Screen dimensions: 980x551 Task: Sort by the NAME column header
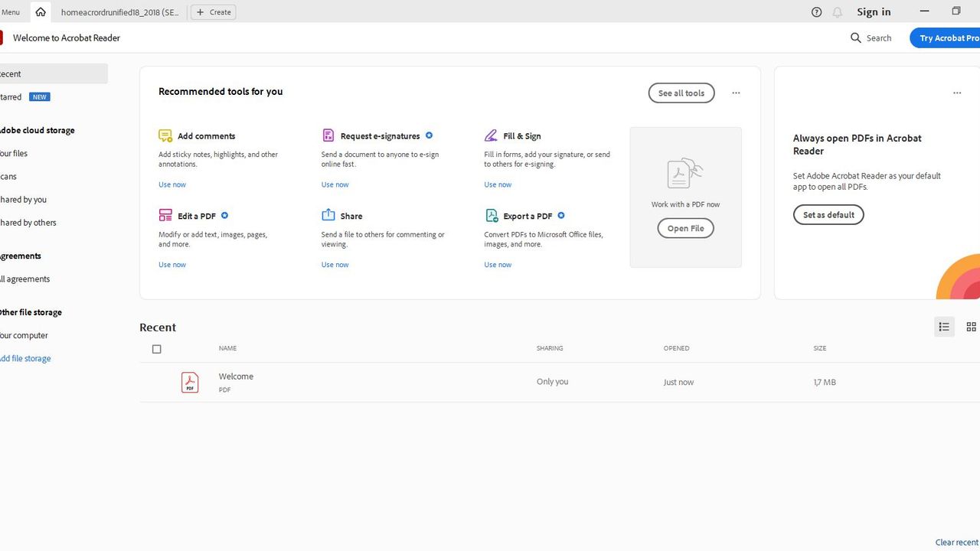coord(227,348)
